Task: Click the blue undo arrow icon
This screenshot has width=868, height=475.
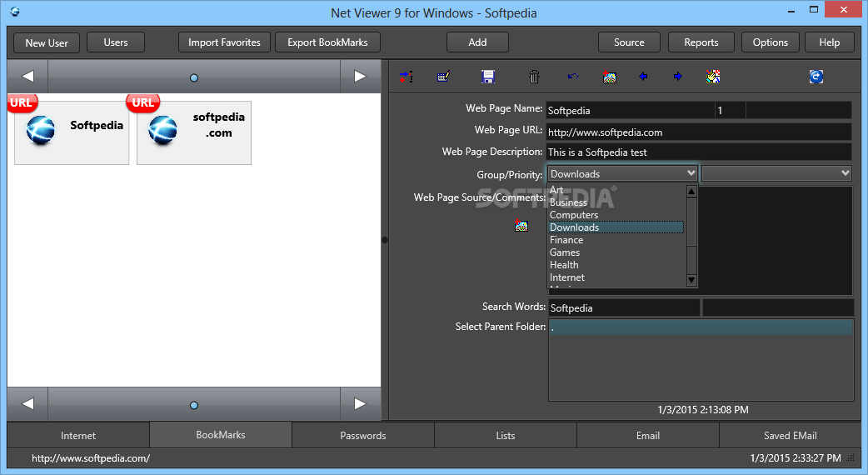Action: 573,77
